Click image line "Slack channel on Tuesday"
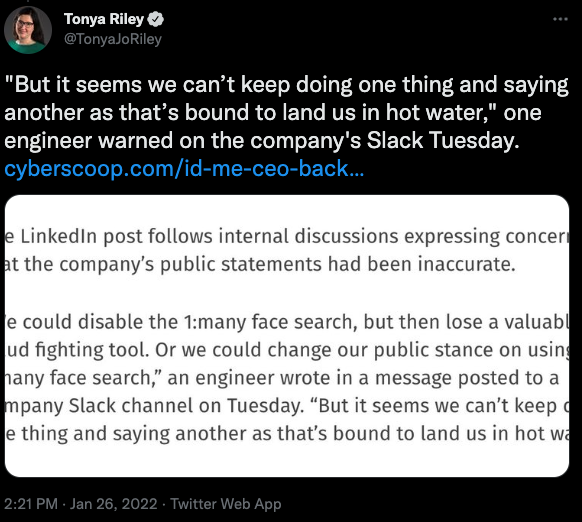 tap(287, 405)
